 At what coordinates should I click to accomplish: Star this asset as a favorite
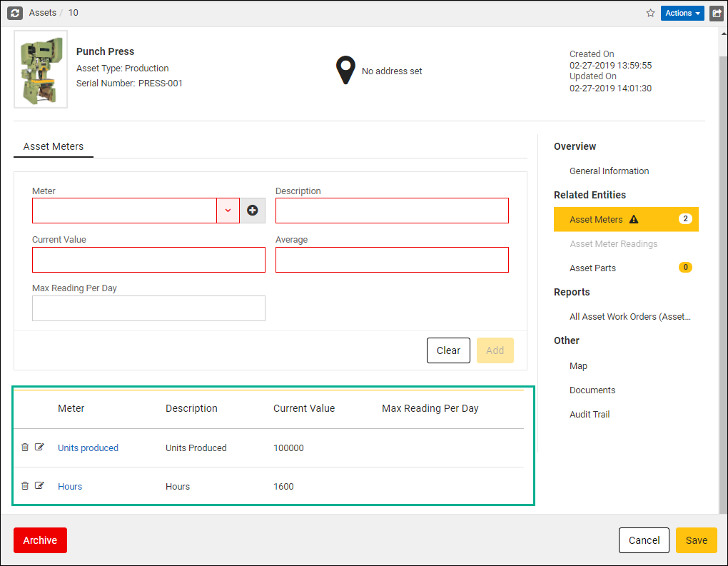click(x=650, y=13)
